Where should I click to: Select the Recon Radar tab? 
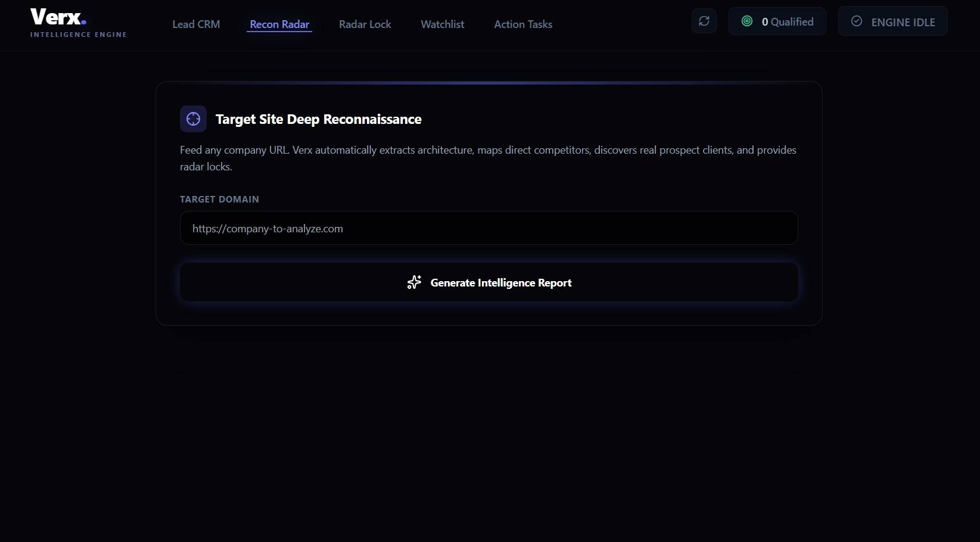pos(279,24)
